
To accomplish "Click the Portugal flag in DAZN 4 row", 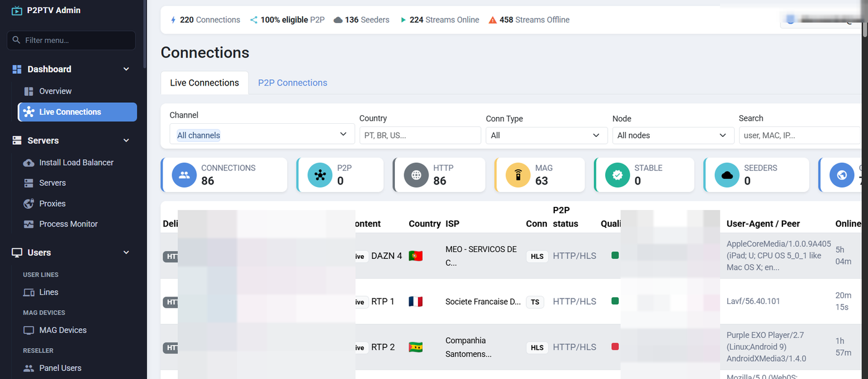I will click(x=415, y=256).
